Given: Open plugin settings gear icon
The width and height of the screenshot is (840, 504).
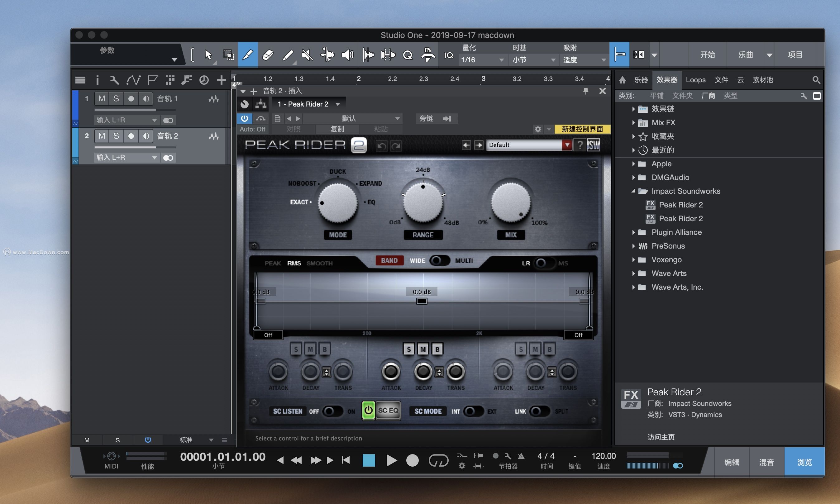Looking at the screenshot, I should [x=538, y=129].
